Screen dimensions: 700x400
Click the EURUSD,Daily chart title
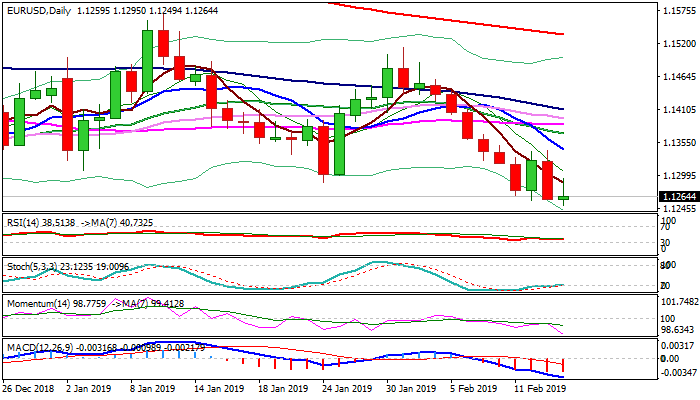40,9
